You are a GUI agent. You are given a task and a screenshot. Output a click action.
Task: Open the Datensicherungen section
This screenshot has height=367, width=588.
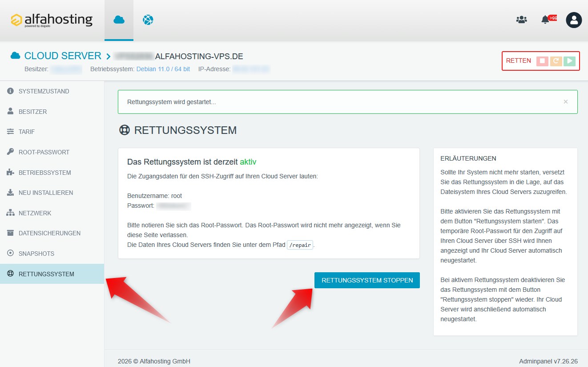(50, 233)
